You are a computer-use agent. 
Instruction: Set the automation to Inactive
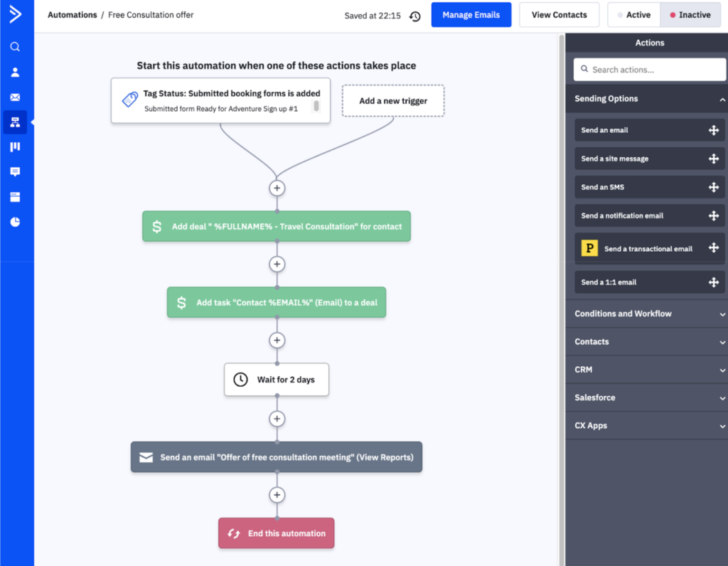point(690,14)
